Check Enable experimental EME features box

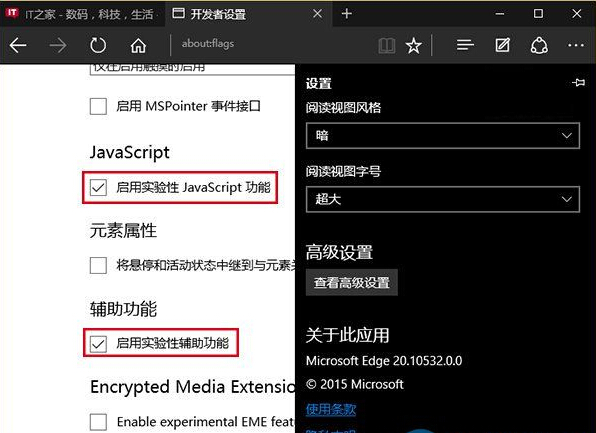[x=98, y=422]
